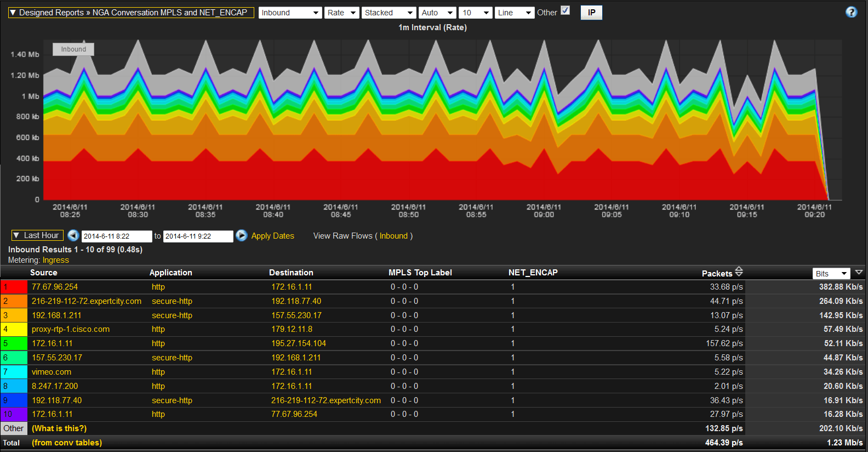Open destination 77.67.96.254 in row 10

tap(294, 414)
